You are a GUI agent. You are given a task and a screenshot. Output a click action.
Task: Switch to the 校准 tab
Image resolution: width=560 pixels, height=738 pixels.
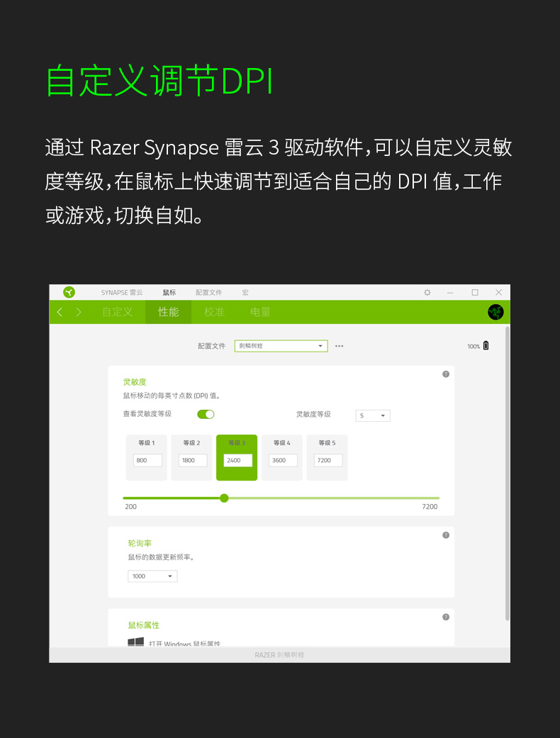tap(214, 312)
